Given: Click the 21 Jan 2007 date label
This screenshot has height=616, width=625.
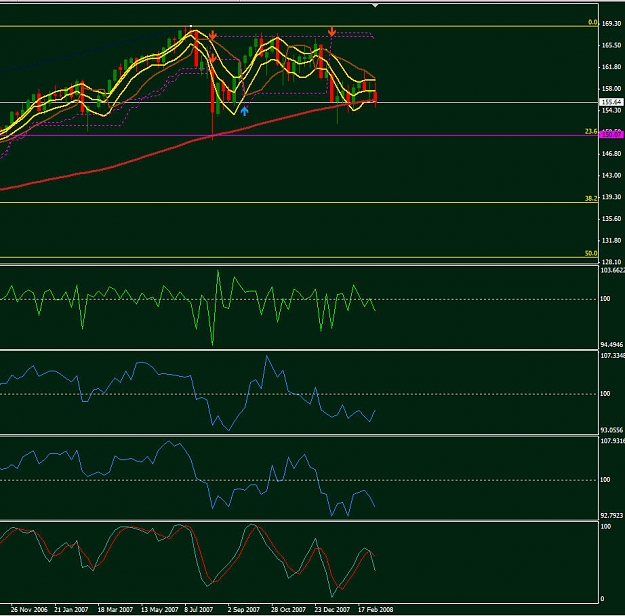Looking at the screenshot, I should click(x=71, y=610).
